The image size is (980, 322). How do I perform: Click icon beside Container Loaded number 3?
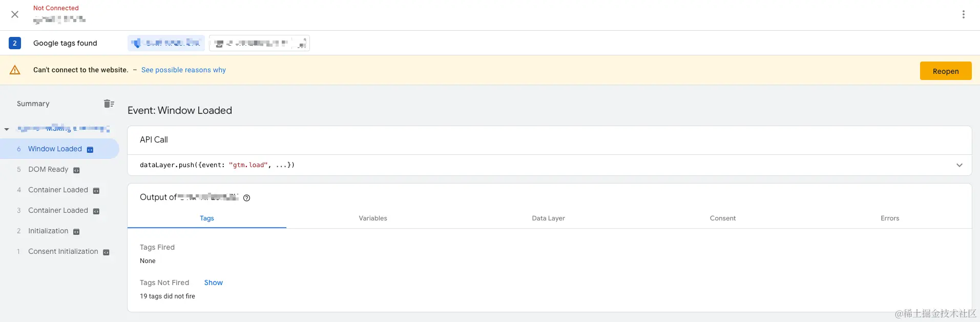click(x=96, y=211)
